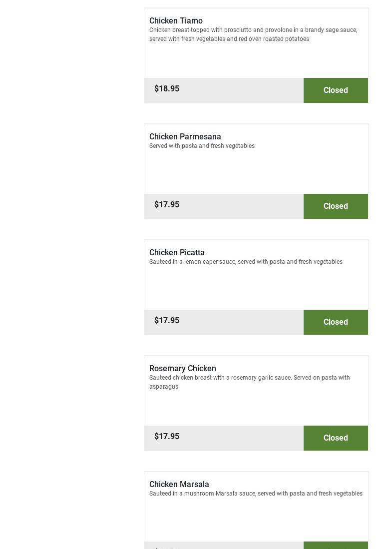The height and width of the screenshot is (549, 392).
Task: Click the rosemary garlic sauce description
Action: pyautogui.click(x=249, y=382)
